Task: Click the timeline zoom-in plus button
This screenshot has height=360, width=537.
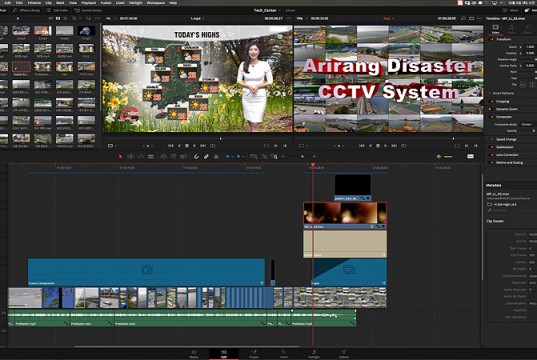Action: [314, 157]
